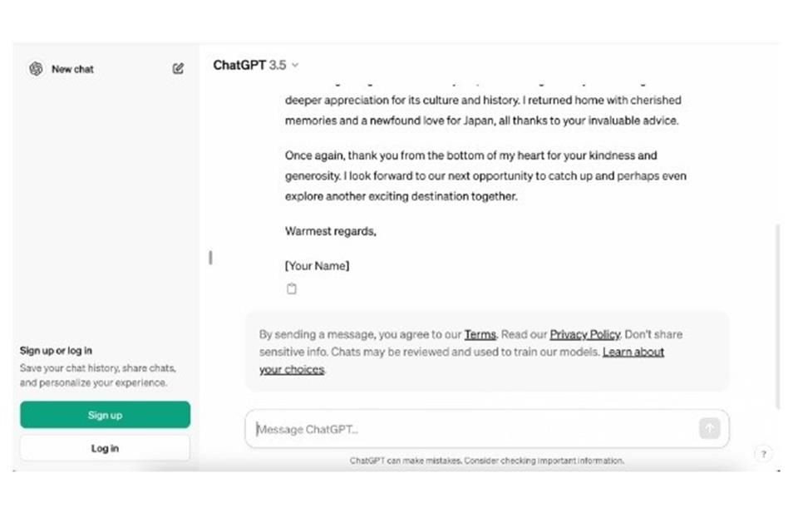Open help via the question mark icon
Screen dimensions: 798x532
click(763, 454)
